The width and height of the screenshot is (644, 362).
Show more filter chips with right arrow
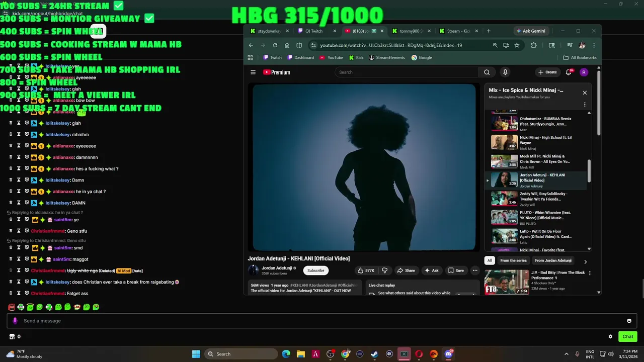point(585,261)
